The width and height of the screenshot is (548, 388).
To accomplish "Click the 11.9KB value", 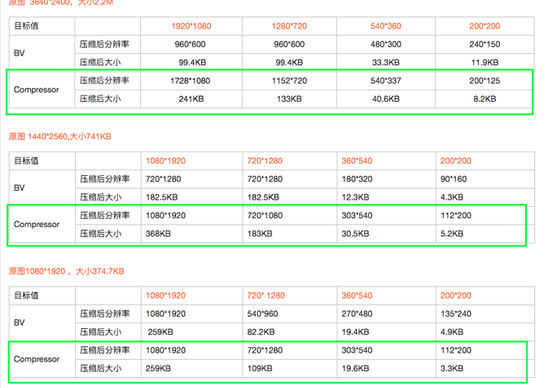I will pos(485,63).
